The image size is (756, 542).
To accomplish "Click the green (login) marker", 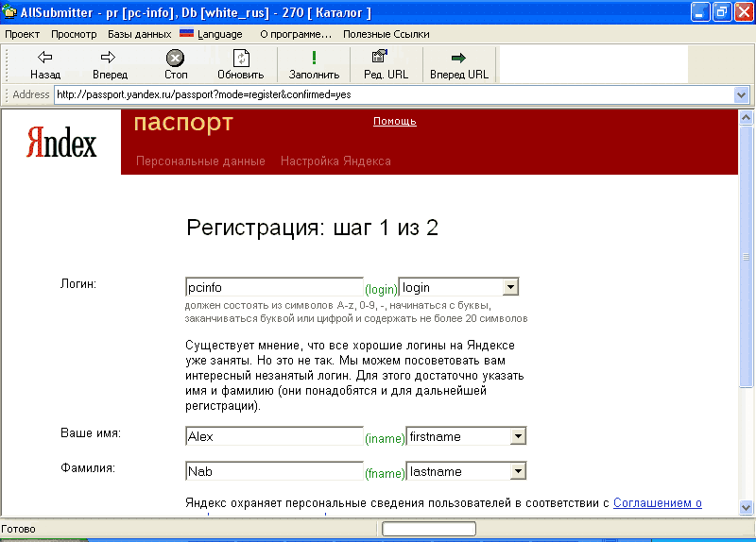I will [381, 289].
